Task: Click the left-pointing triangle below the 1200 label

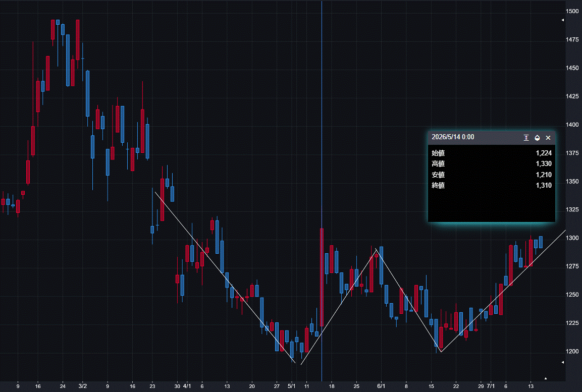Action: (x=563, y=362)
